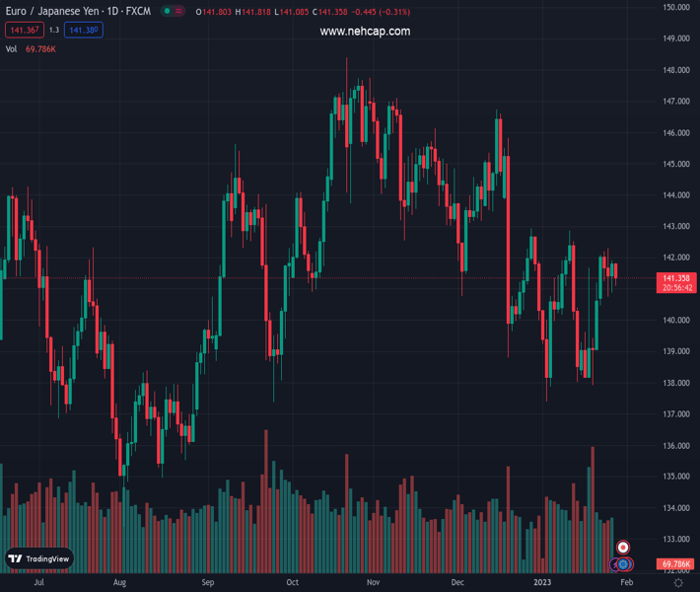Click the volume value label 69.786K on axis
This screenshot has width=700, height=592.
[x=675, y=564]
